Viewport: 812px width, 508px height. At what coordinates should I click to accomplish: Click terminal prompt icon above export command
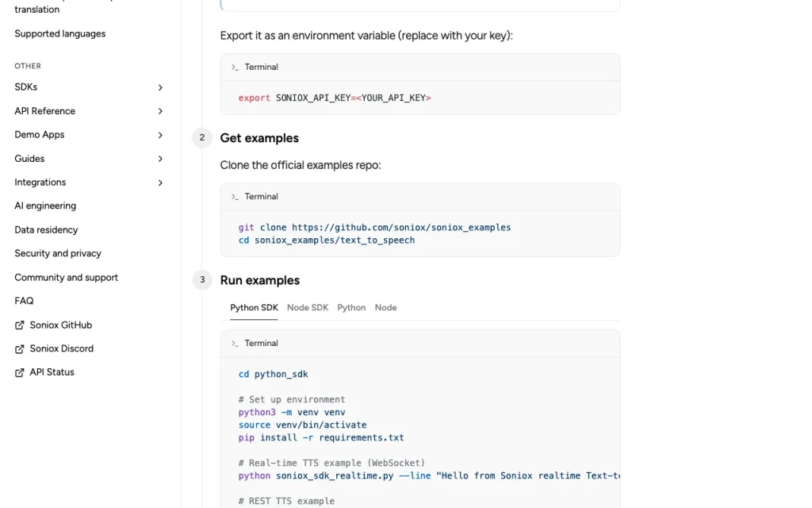coord(235,67)
